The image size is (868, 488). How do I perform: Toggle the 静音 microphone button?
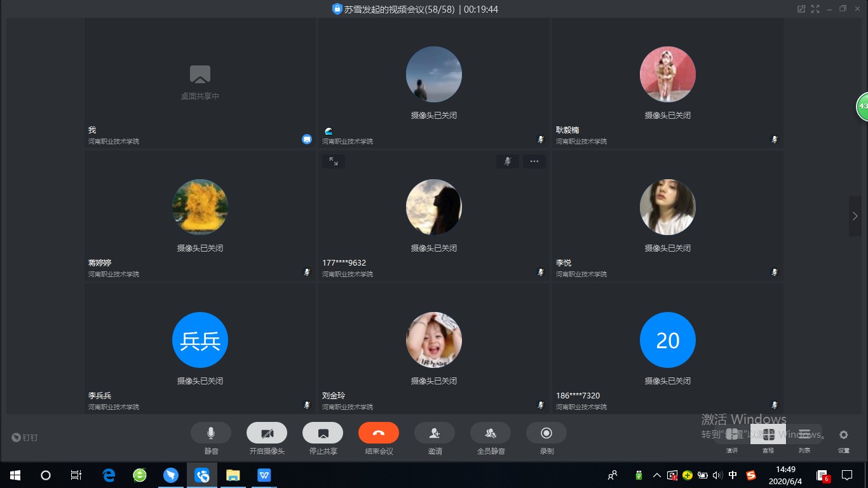210,433
